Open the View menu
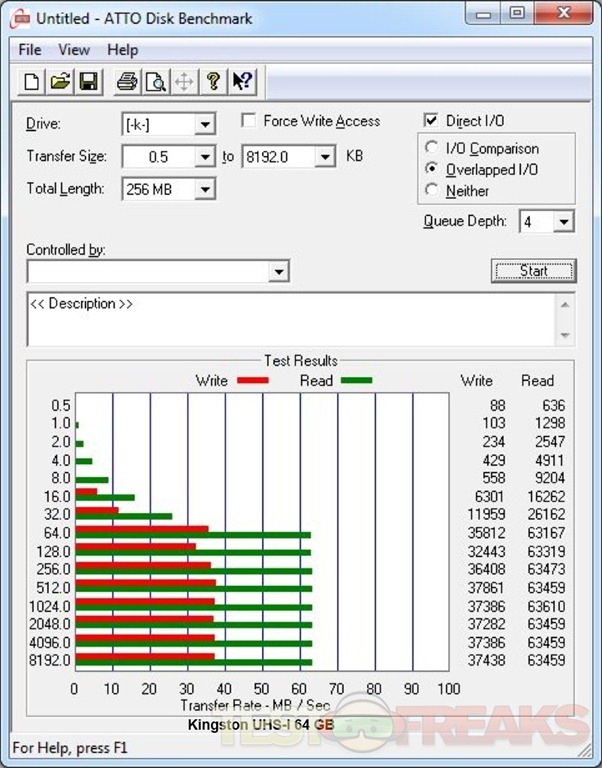Image resolution: width=602 pixels, height=768 pixels. 74,50
